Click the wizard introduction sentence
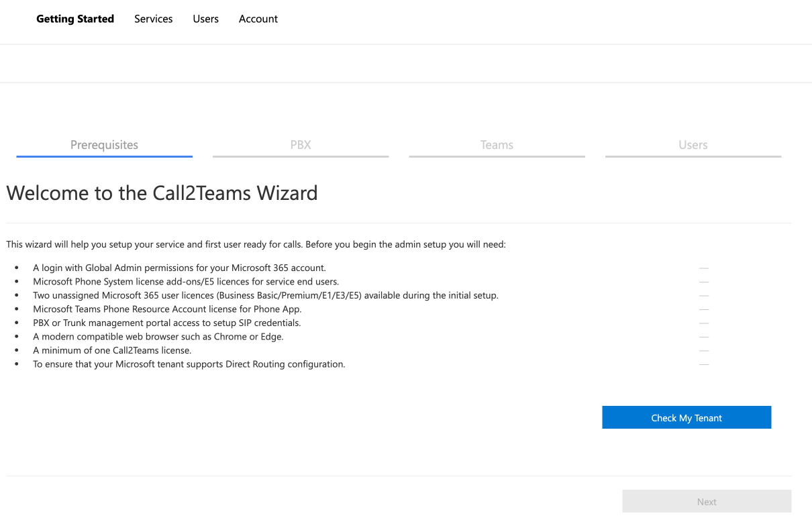The height and width of the screenshot is (532, 812). coord(256,244)
